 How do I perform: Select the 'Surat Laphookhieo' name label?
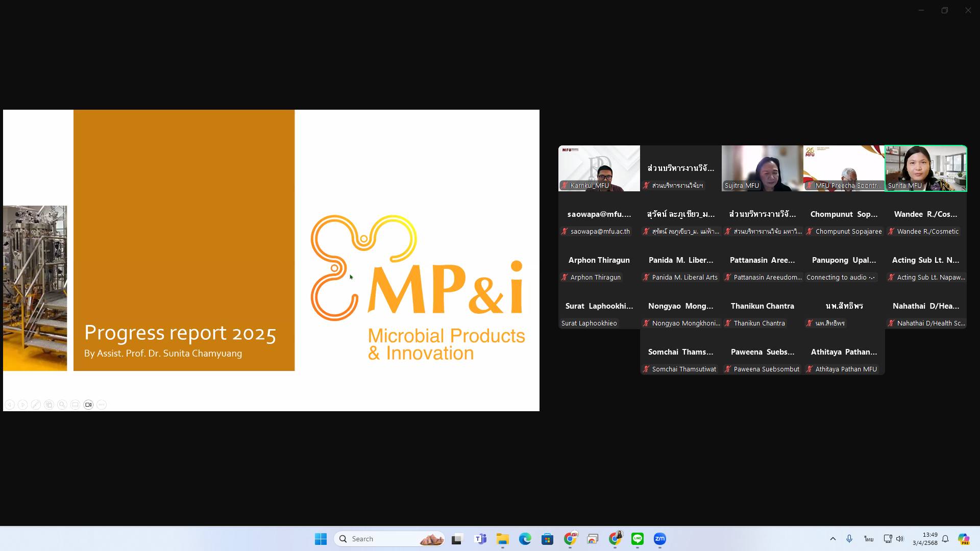click(x=589, y=323)
